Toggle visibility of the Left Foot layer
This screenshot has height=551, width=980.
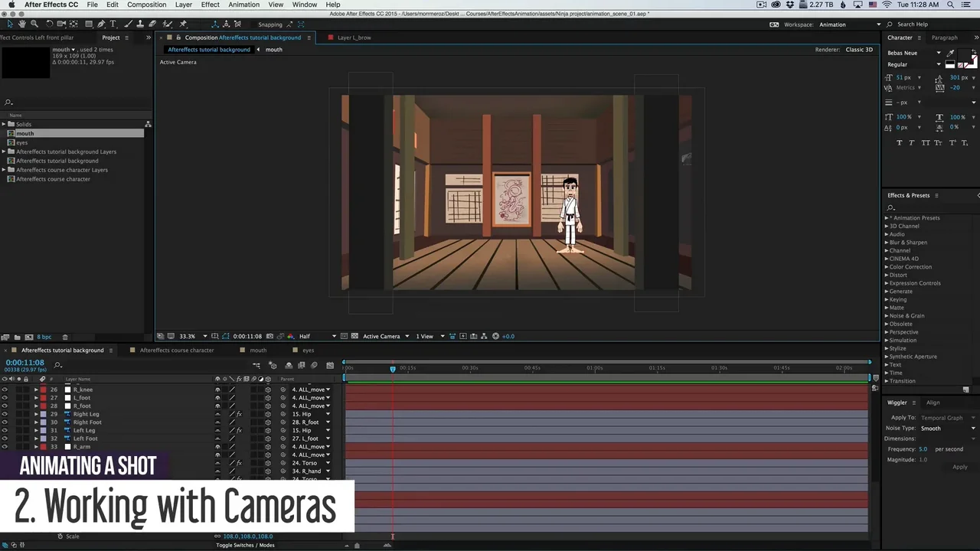click(5, 439)
